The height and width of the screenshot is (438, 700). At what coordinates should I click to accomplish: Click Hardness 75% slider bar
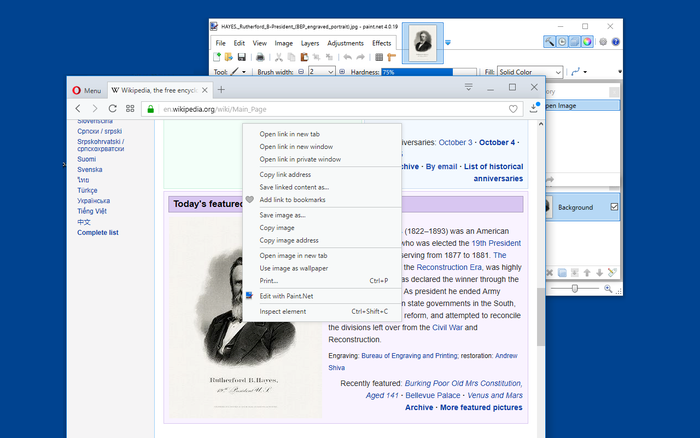[x=429, y=72]
